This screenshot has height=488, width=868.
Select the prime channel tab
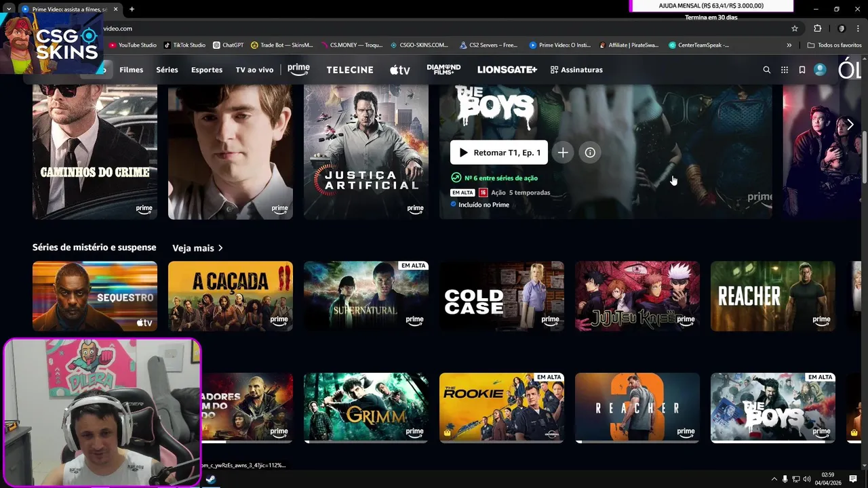pos(298,69)
